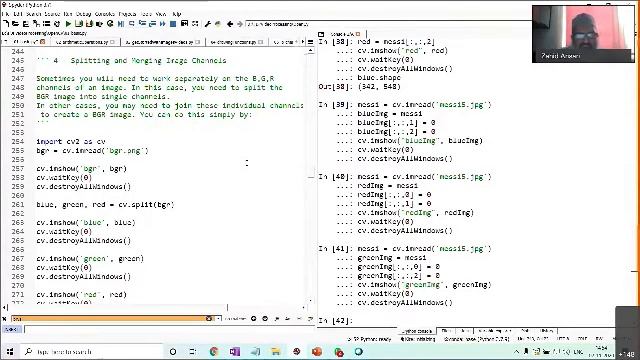Image resolution: width=640 pixels, height=360 pixels.
Task: Click the find next circle button
Action: click(x=265, y=318)
